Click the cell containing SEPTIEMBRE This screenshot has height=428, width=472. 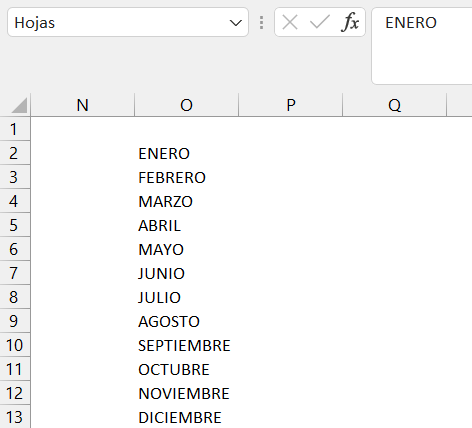click(187, 345)
